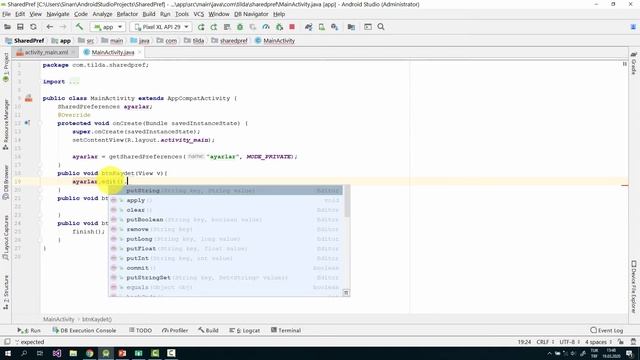Click the Save All toolbar icon
The height and width of the screenshot is (360, 640).
[20, 27]
